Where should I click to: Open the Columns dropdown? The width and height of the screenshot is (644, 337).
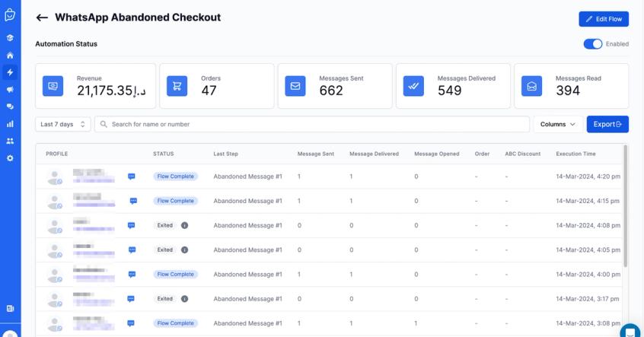pos(558,124)
